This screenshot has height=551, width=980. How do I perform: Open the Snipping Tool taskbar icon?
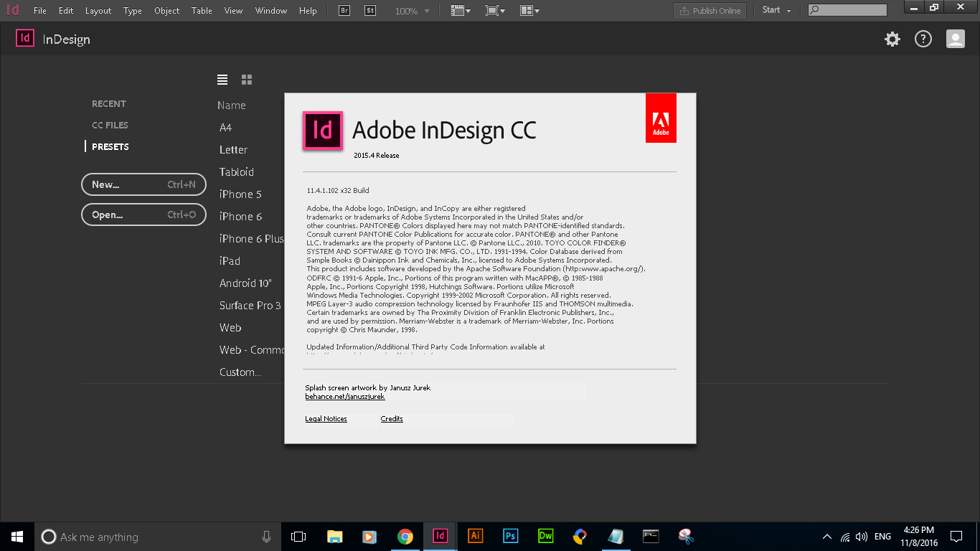[686, 536]
